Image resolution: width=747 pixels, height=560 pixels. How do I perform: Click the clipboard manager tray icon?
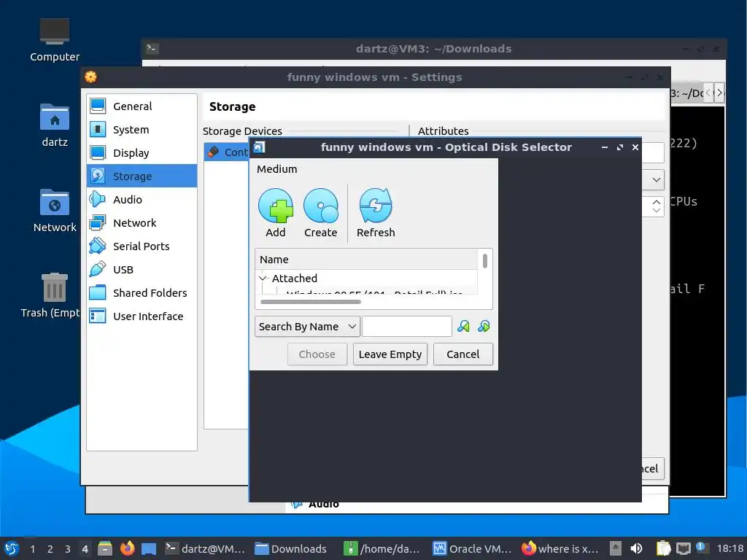tap(663, 548)
